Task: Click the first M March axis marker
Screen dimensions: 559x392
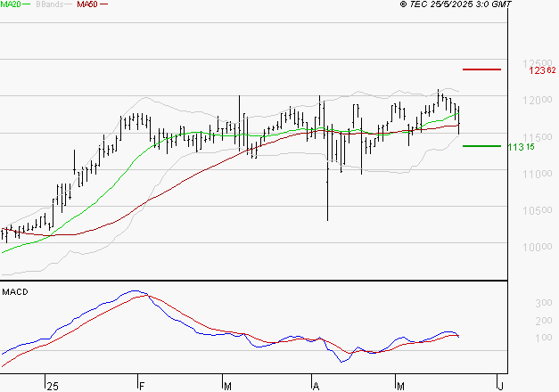Action: pos(227,387)
